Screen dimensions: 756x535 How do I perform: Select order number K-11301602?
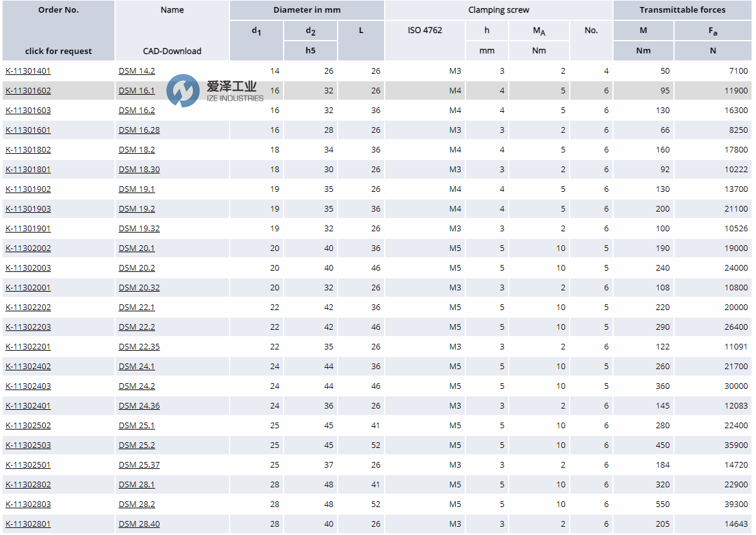pos(28,90)
